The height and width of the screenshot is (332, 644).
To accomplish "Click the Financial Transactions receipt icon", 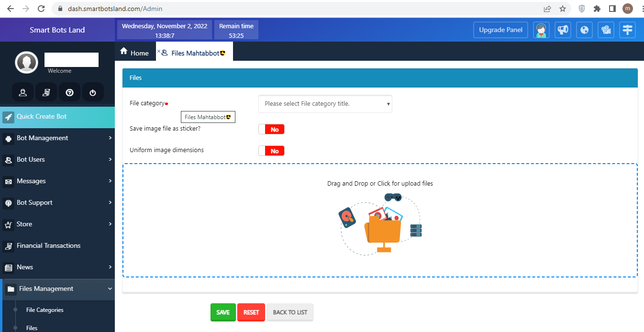I will click(x=8, y=246).
